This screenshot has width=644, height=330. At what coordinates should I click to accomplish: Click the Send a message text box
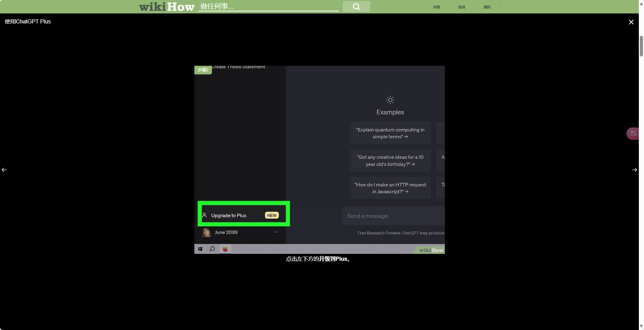click(x=393, y=216)
